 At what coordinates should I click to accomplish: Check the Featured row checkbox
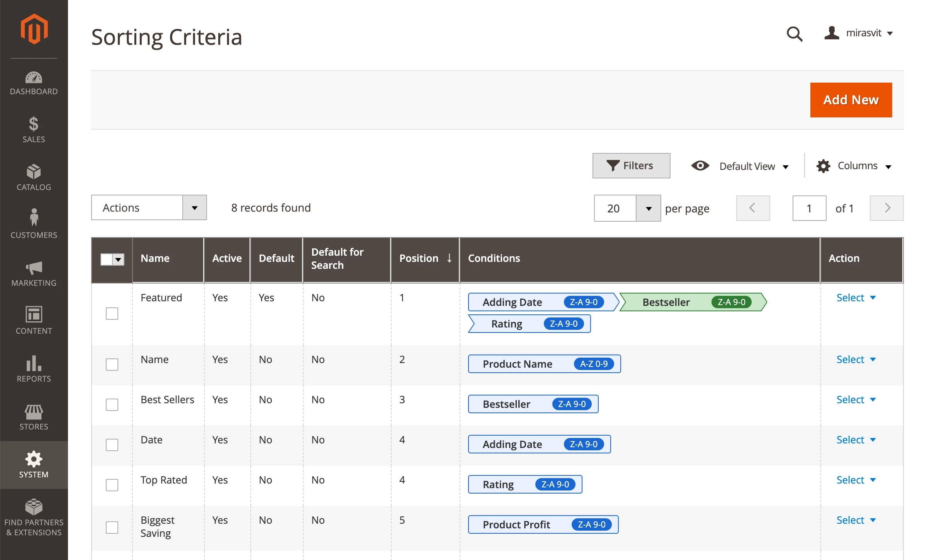coord(112,314)
